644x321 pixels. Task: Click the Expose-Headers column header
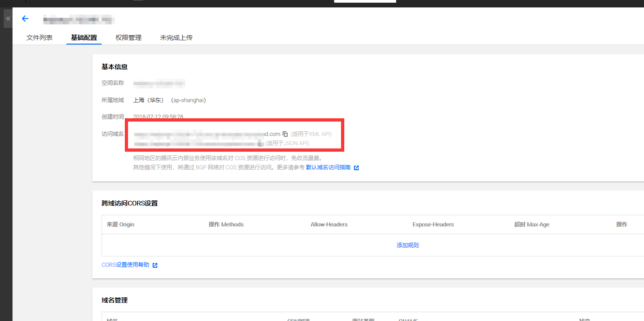click(433, 225)
